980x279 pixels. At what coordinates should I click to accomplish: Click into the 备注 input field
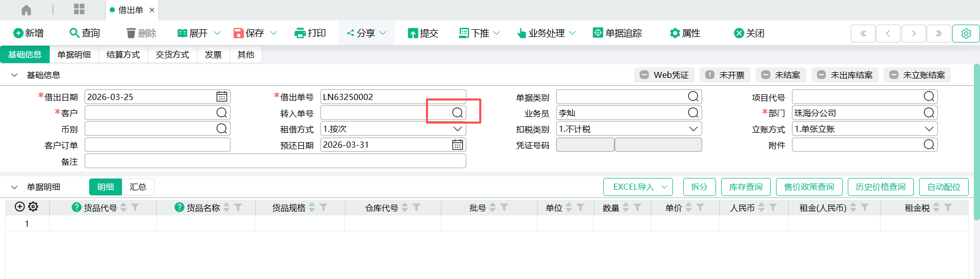pyautogui.click(x=275, y=162)
